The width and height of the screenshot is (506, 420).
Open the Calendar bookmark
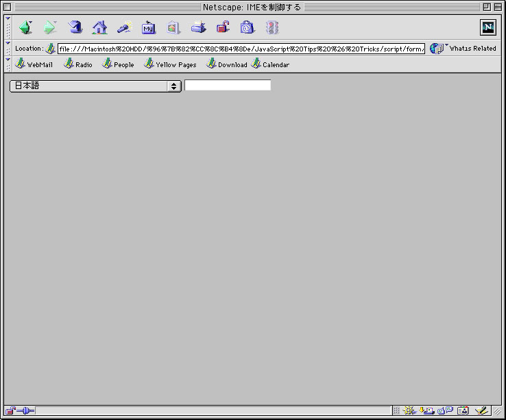coord(270,64)
